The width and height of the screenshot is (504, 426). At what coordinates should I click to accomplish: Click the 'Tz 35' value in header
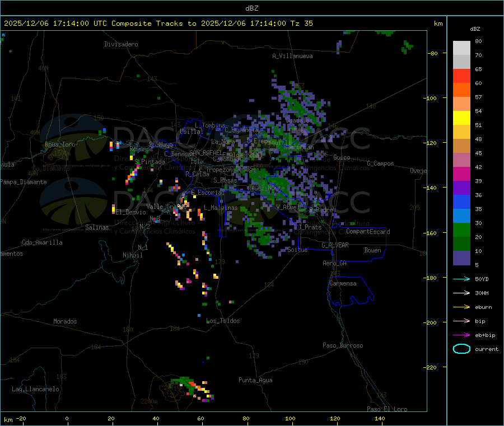301,24
